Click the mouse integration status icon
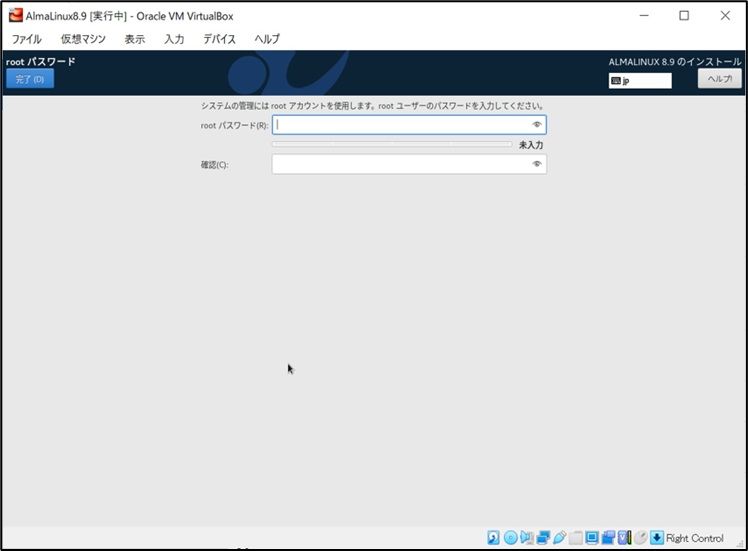This screenshot has width=748, height=551. click(641, 538)
